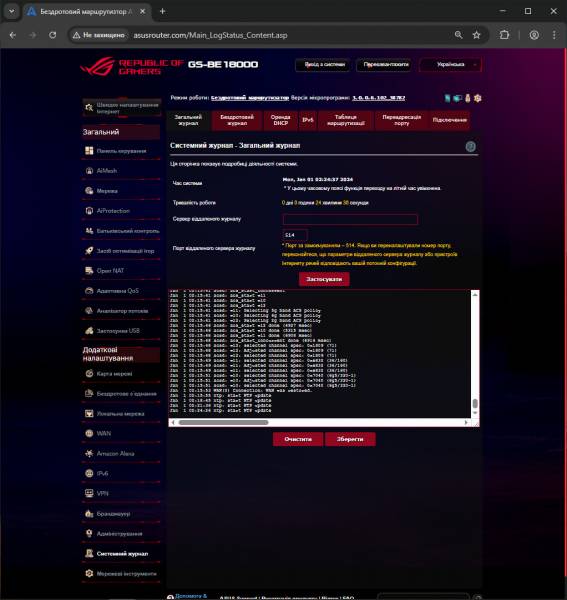Open the browser tab search dropdown
Viewport: 567px width, 600px height.
tap(11, 11)
